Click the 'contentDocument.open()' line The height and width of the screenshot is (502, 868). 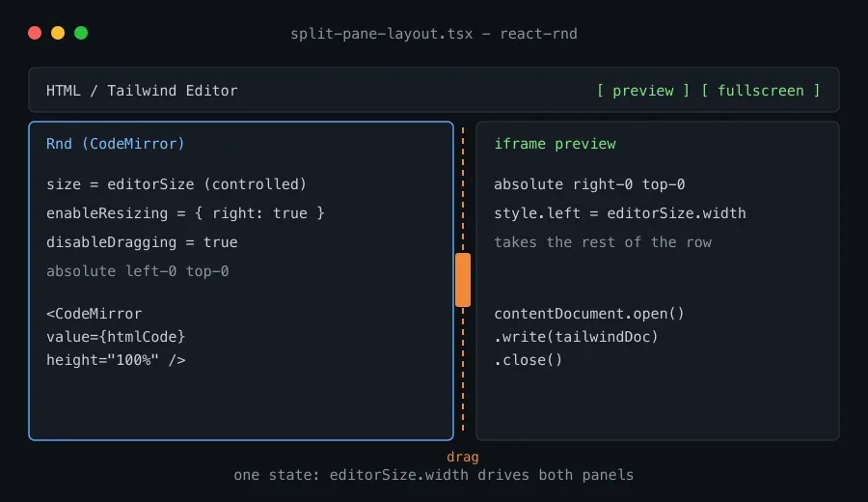589,314
